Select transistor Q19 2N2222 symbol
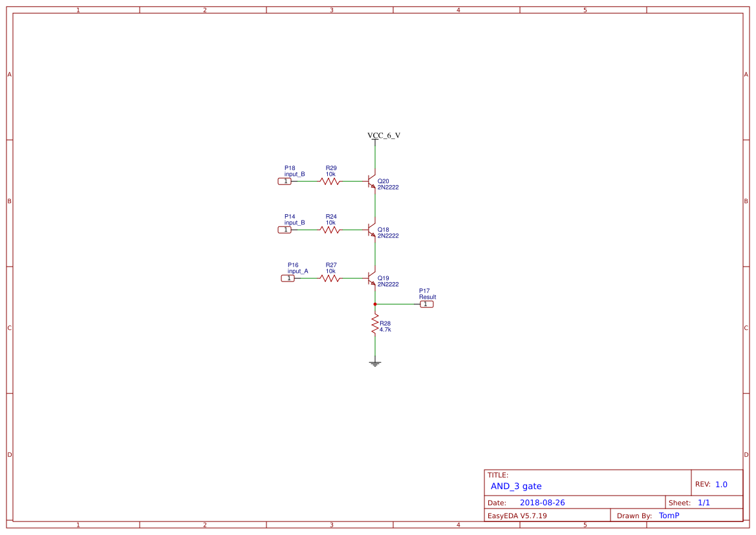The width and height of the screenshot is (756, 535). pyautogui.click(x=370, y=279)
